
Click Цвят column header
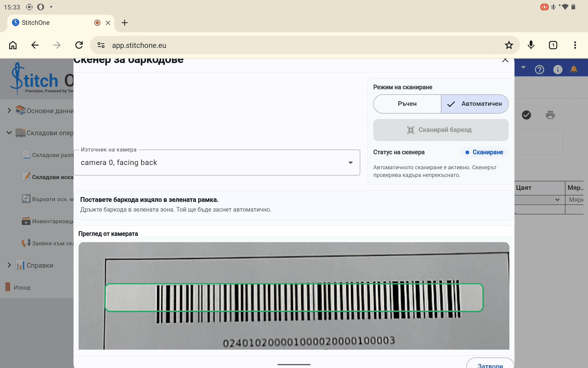tap(540, 188)
